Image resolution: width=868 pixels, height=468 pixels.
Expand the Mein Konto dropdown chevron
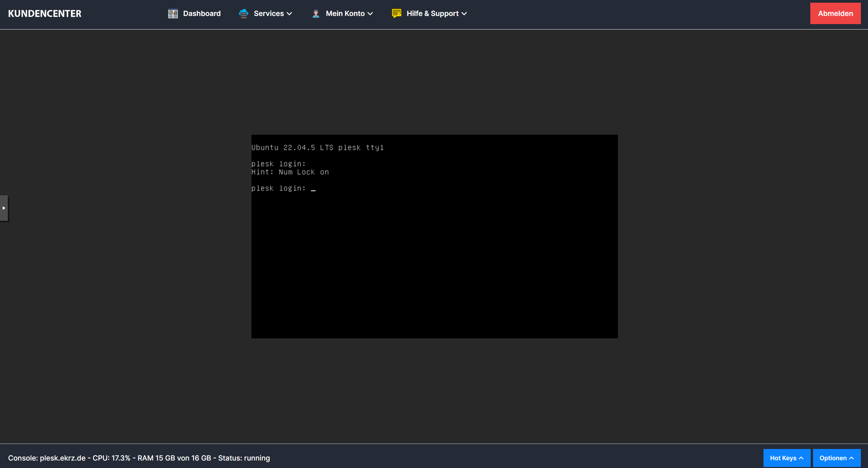coord(370,14)
